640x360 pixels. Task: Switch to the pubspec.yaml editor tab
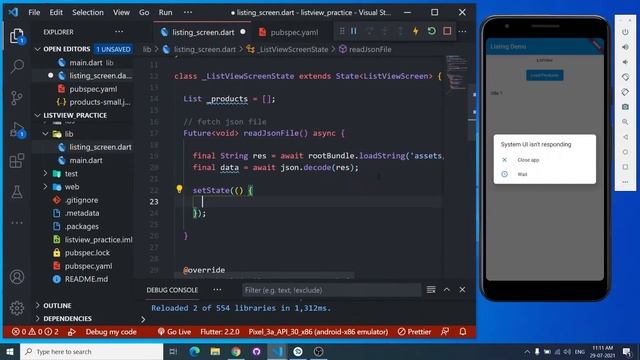click(x=289, y=32)
